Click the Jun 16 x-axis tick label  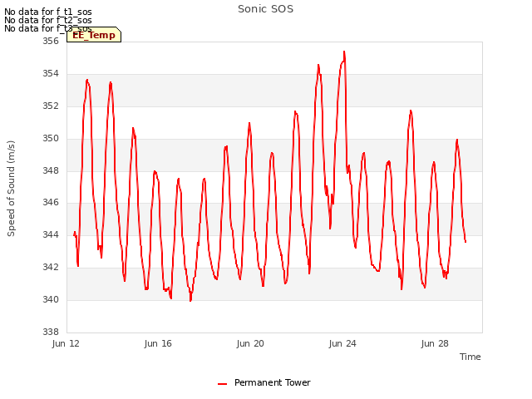pos(158,343)
